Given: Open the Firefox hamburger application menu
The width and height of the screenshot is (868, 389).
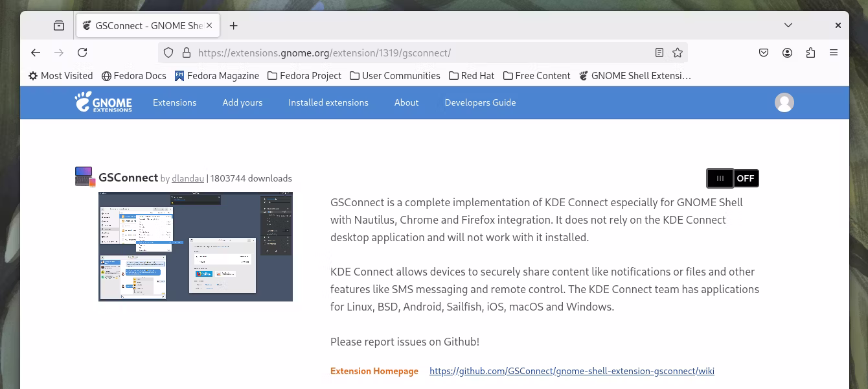Looking at the screenshot, I should (834, 53).
